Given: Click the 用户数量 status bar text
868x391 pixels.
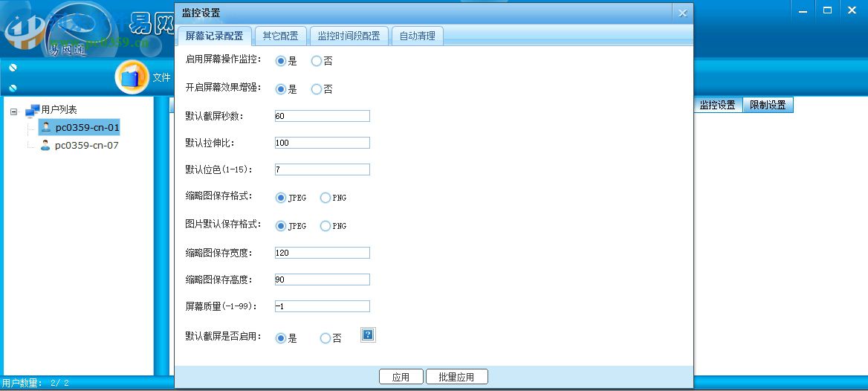Looking at the screenshot, I should (x=36, y=383).
